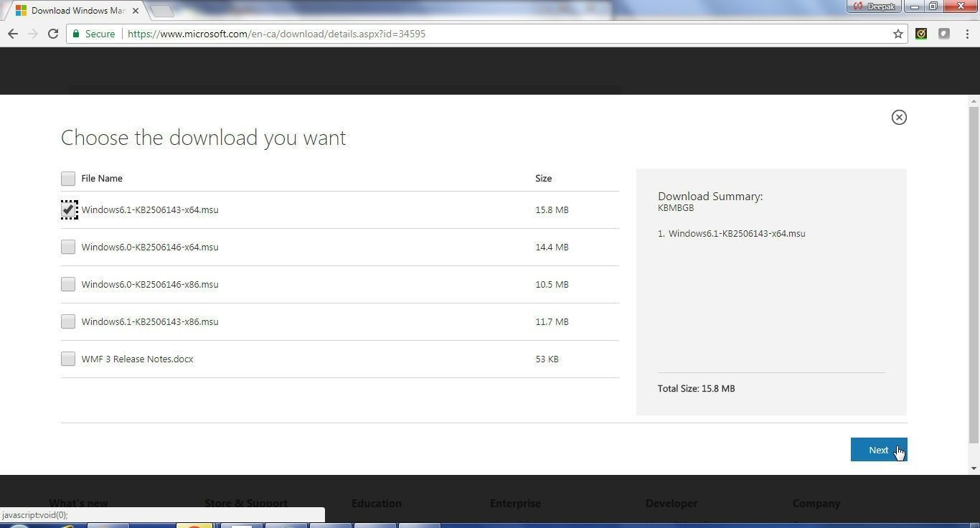Open Chrome's three-dot menu

pos(967,34)
